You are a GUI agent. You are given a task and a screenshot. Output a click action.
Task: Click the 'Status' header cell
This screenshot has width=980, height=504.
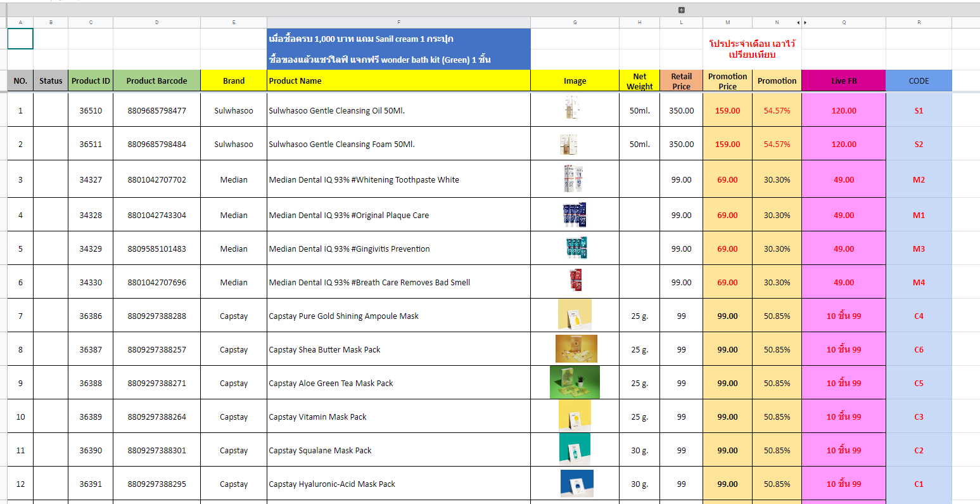(51, 81)
